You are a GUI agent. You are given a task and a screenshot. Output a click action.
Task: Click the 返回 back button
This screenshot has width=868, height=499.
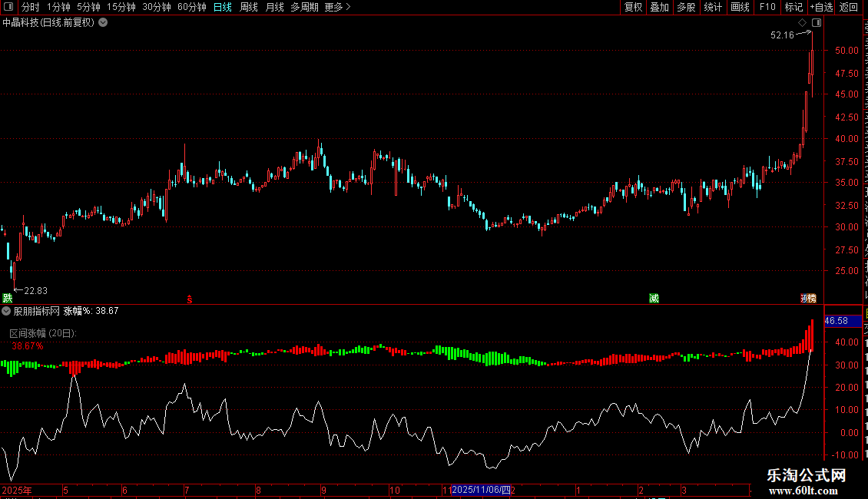(849, 7)
